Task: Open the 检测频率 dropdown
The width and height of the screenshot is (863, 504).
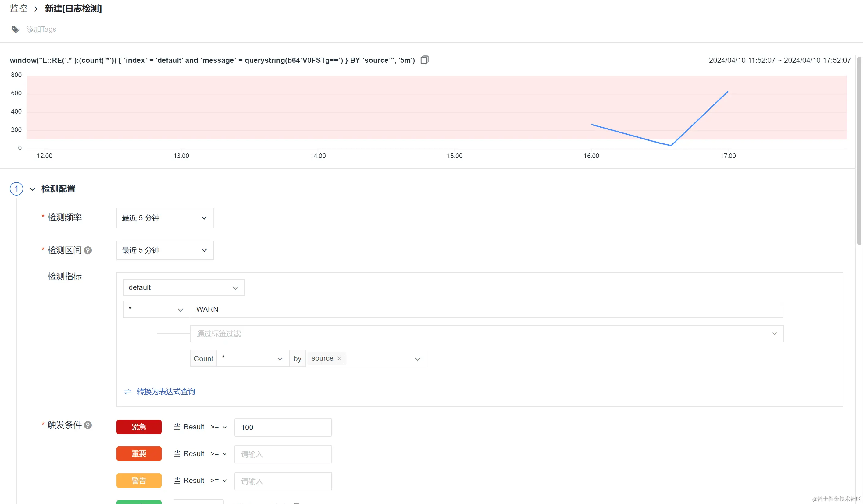Action: [x=165, y=218]
